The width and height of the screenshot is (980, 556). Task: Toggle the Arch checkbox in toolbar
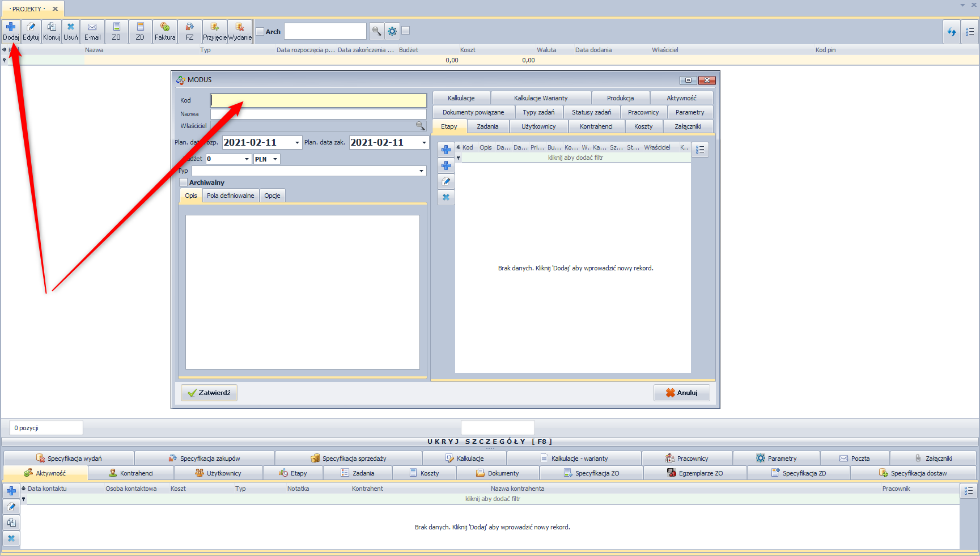tap(260, 32)
